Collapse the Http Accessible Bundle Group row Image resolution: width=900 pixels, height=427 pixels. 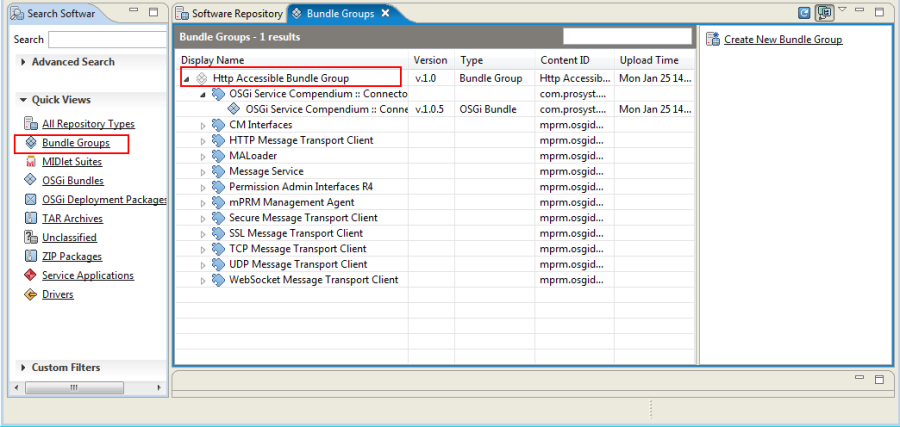(x=187, y=79)
